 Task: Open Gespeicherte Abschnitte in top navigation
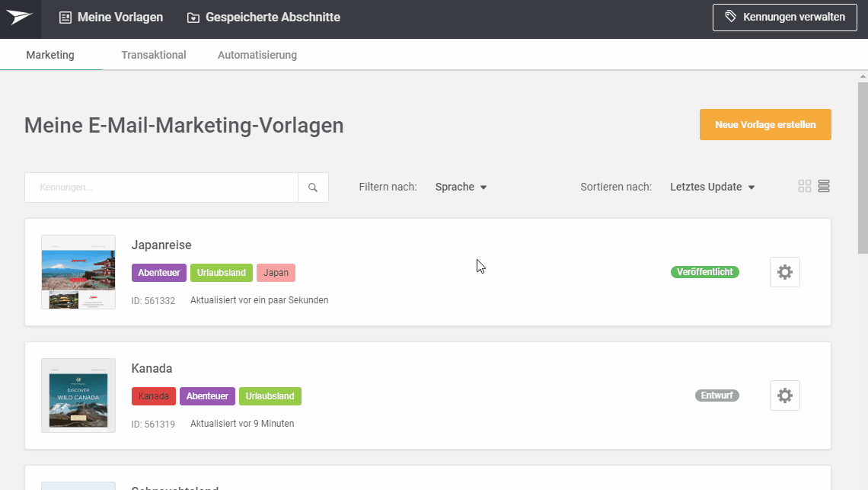click(263, 18)
